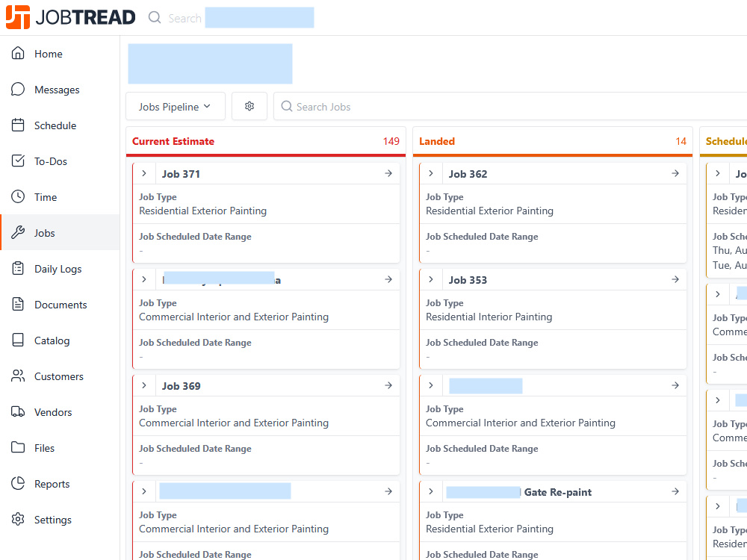
Task: Click the Job 353 title
Action: 468,280
